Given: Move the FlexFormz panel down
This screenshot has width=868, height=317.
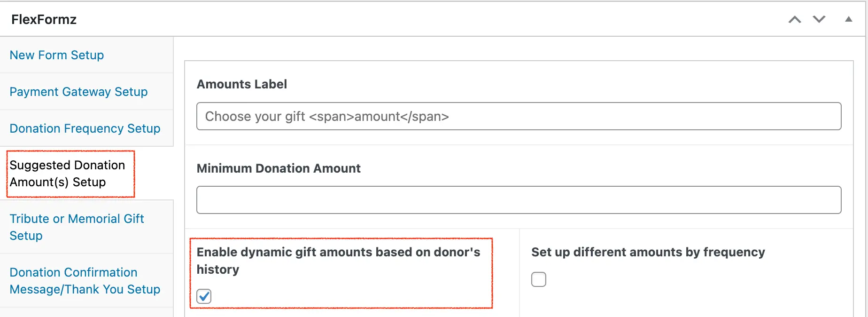Looking at the screenshot, I should click(819, 19).
